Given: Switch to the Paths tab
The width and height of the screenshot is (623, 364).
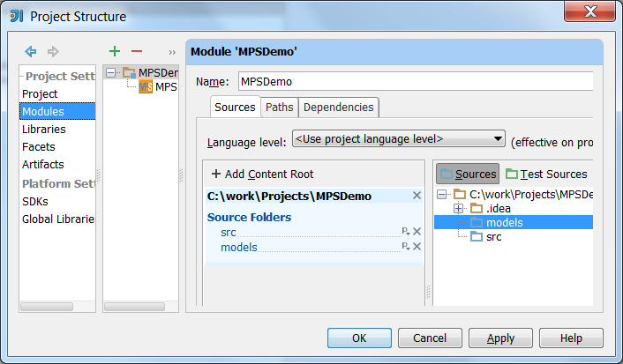Looking at the screenshot, I should [280, 108].
